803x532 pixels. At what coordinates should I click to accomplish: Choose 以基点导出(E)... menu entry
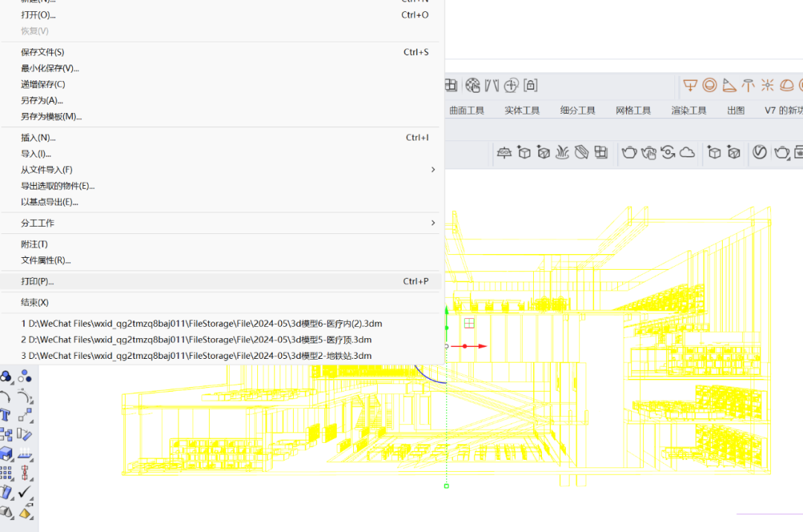[222, 201]
